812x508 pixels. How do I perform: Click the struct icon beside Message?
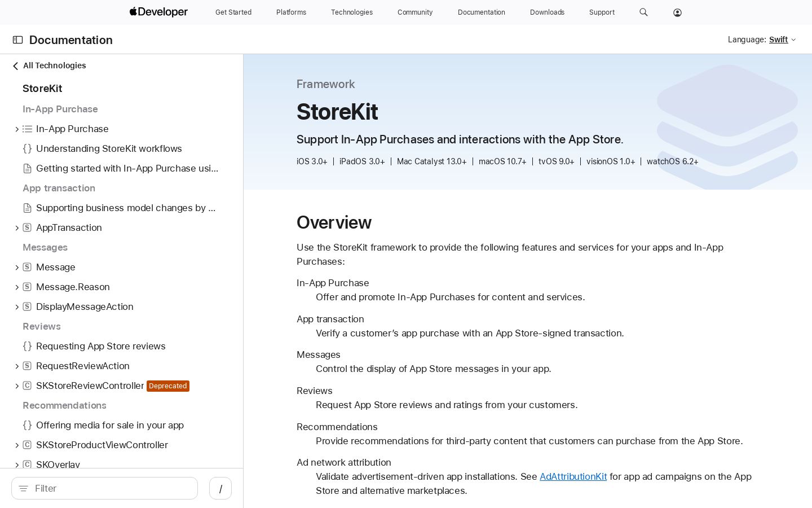click(x=27, y=268)
